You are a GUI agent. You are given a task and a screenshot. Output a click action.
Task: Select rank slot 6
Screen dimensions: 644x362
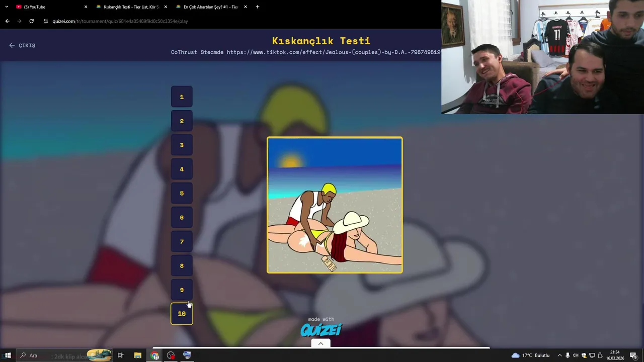(182, 217)
